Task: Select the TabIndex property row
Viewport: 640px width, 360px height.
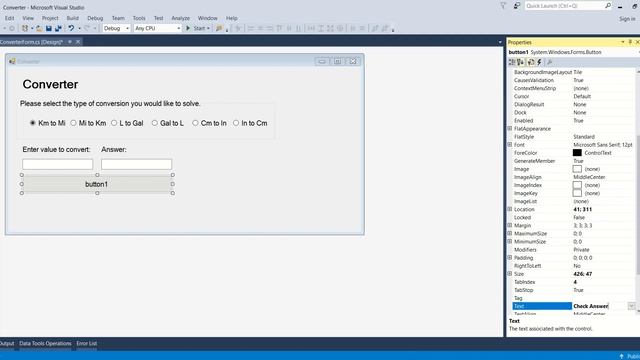Action: pyautogui.click(x=574, y=282)
